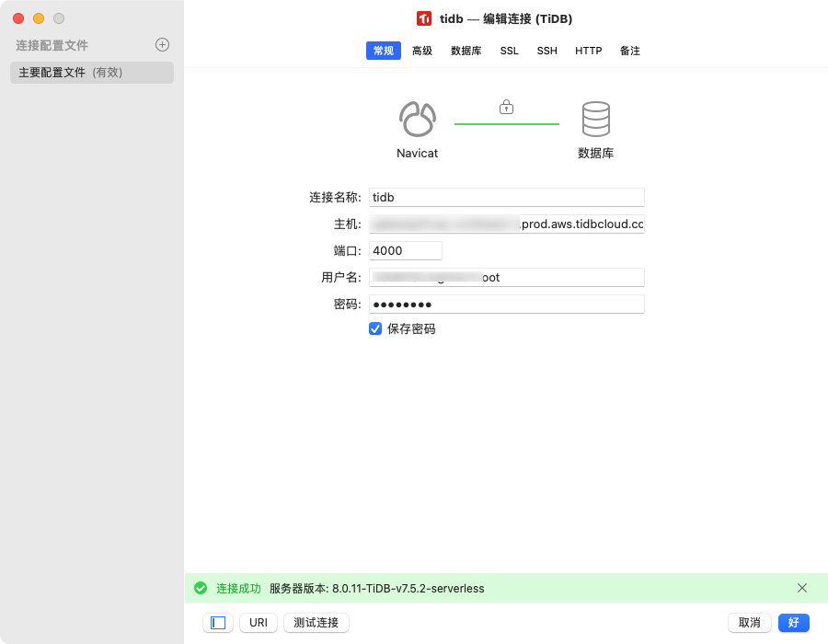Select 主要配置文件 in the sidebar
This screenshot has height=644, width=828.
coord(92,73)
